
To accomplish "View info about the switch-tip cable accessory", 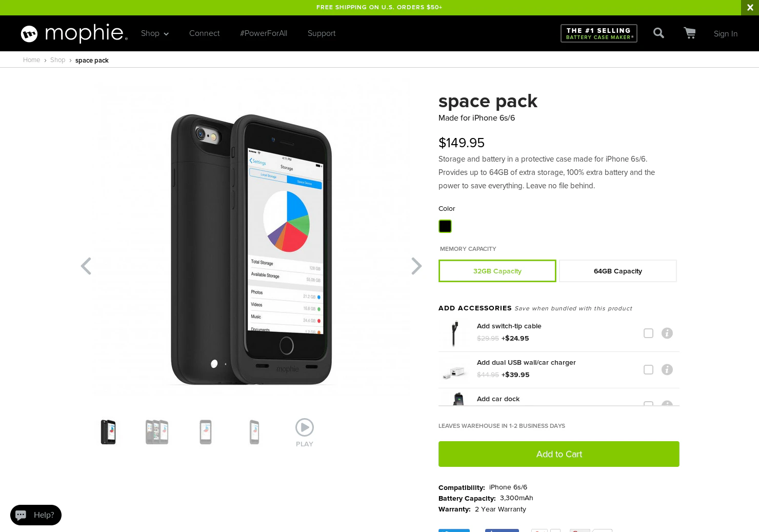I will click(667, 333).
